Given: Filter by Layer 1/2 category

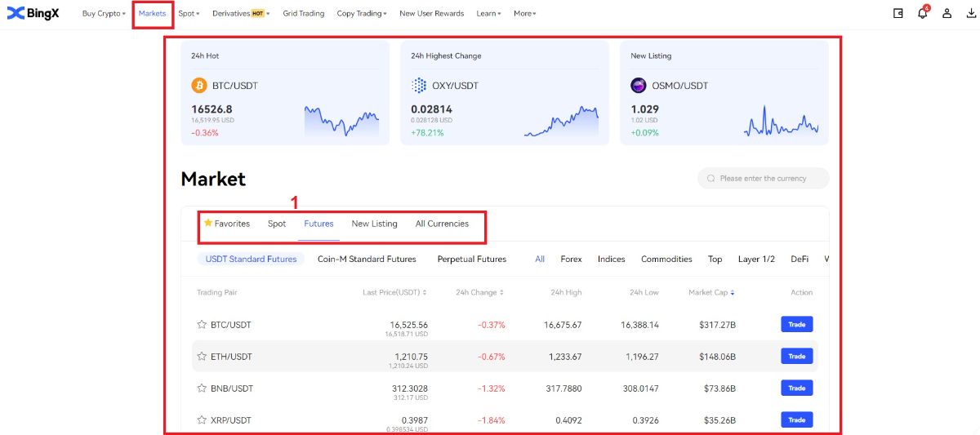Looking at the screenshot, I should [756, 259].
